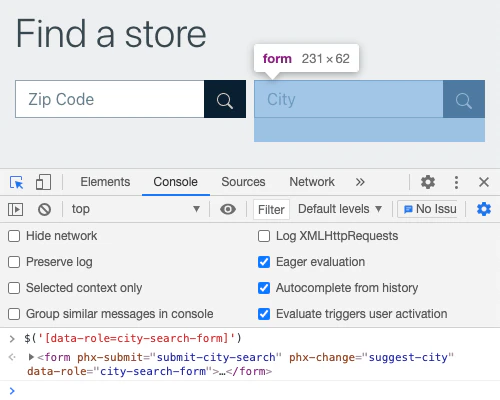The width and height of the screenshot is (500, 400).
Task: Click the Zip Code input field
Action: (110, 99)
